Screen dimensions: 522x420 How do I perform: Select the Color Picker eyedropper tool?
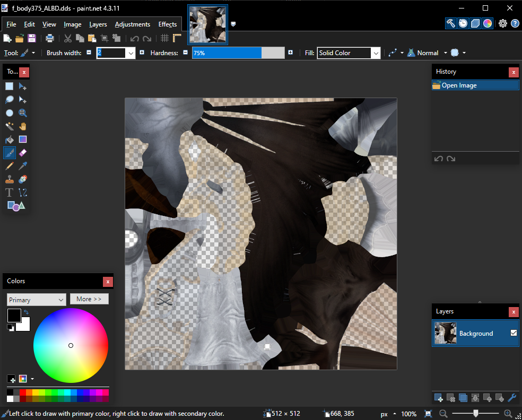23,166
